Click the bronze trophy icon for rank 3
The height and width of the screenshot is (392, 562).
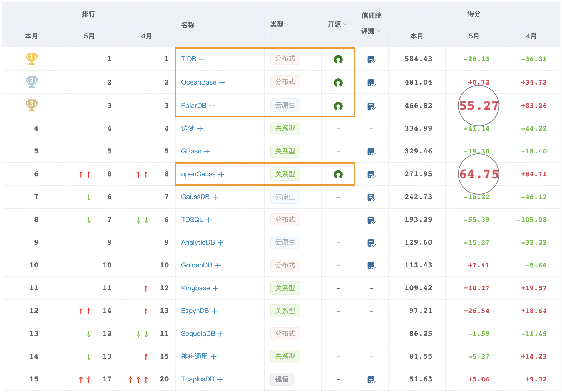point(31,105)
